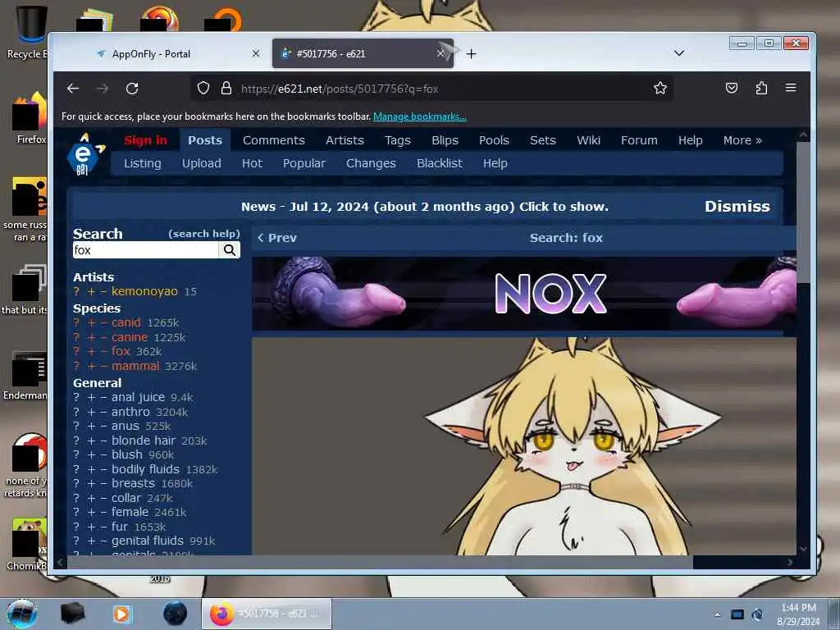Screen dimensions: 840x630
Task: Bookmark this page with the star icon
Action: click(660, 89)
